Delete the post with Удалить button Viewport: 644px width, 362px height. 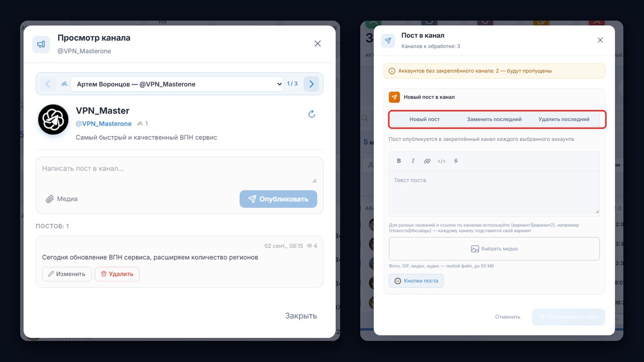click(117, 274)
